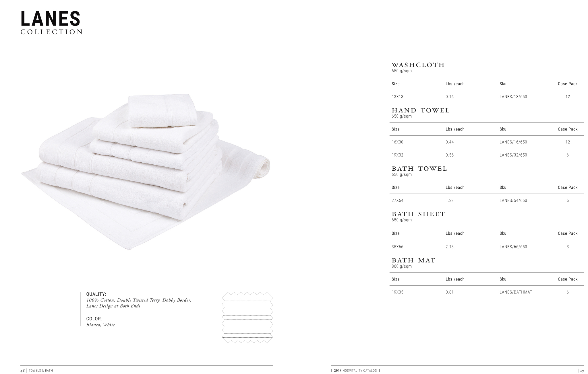Click the 27X54 bath towel size

click(397, 200)
